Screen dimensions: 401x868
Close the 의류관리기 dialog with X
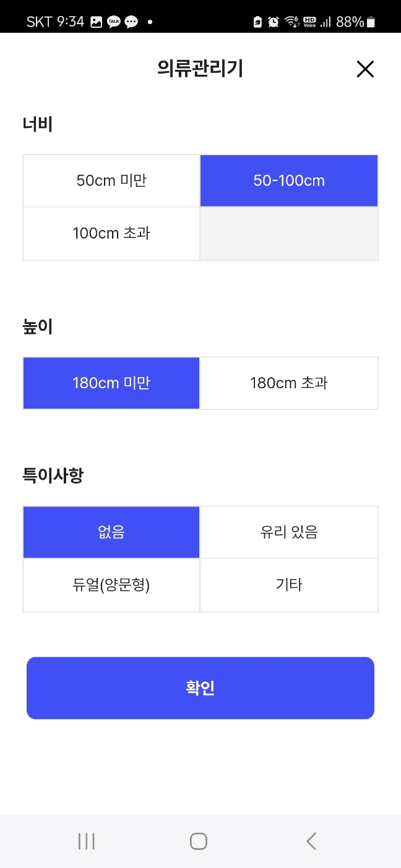[x=365, y=69]
